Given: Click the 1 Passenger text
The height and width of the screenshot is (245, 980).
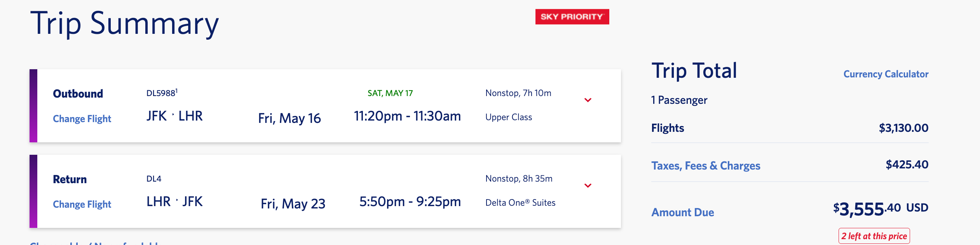Looking at the screenshot, I should point(679,100).
